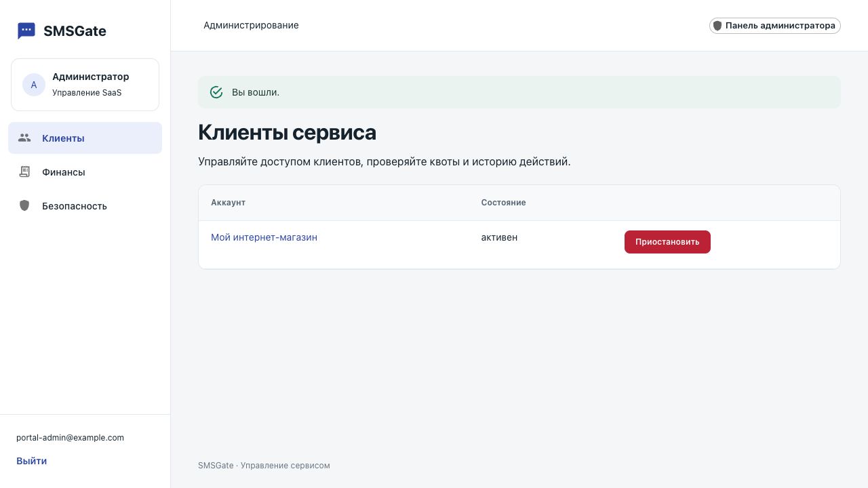Click the SMSGate · Управление сервисом footer text
The image size is (868, 488).
click(264, 466)
